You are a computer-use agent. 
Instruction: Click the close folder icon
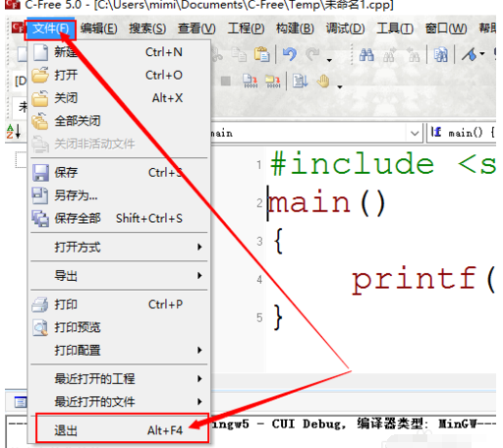[x=40, y=98]
